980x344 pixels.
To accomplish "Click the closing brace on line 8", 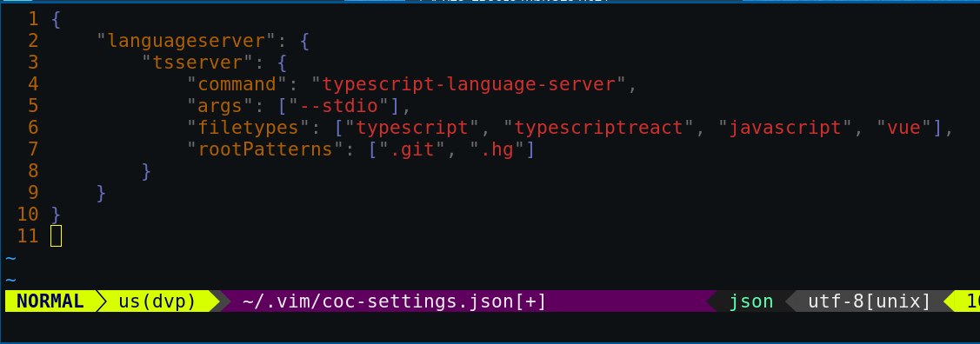I will coord(147,171).
